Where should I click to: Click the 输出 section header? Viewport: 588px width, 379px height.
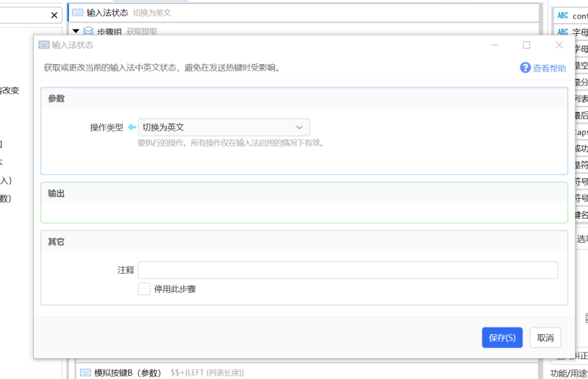point(304,194)
